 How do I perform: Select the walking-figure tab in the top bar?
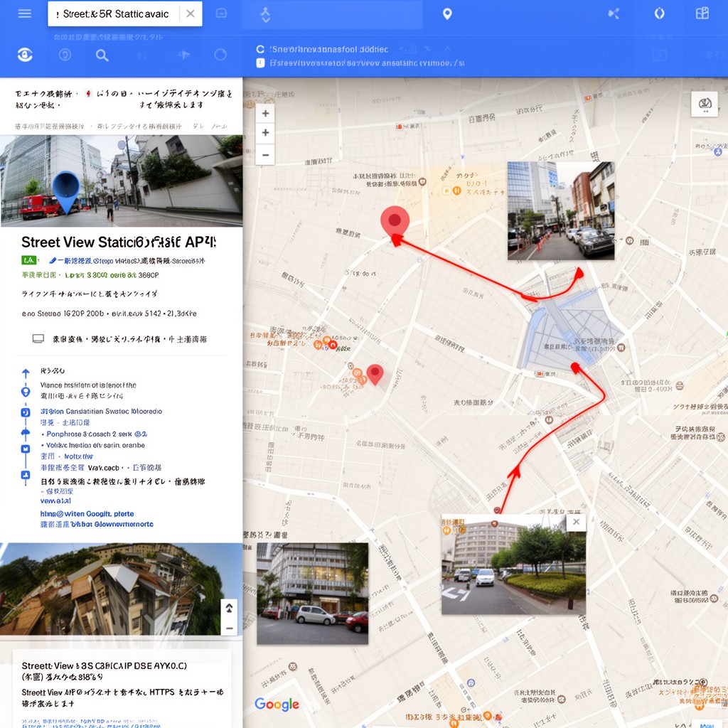click(265, 15)
